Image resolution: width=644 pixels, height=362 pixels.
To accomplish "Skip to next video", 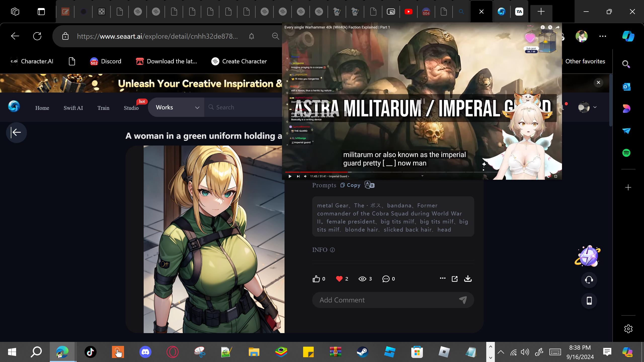I will click(x=298, y=176).
